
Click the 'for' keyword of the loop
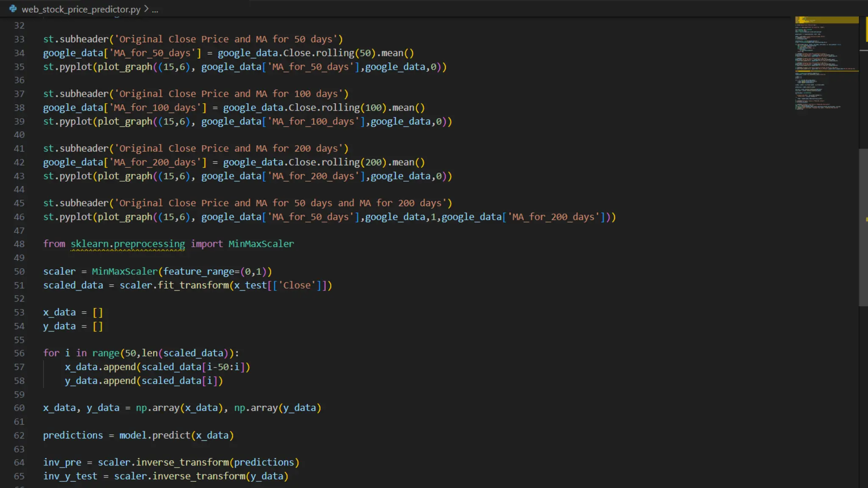click(51, 353)
